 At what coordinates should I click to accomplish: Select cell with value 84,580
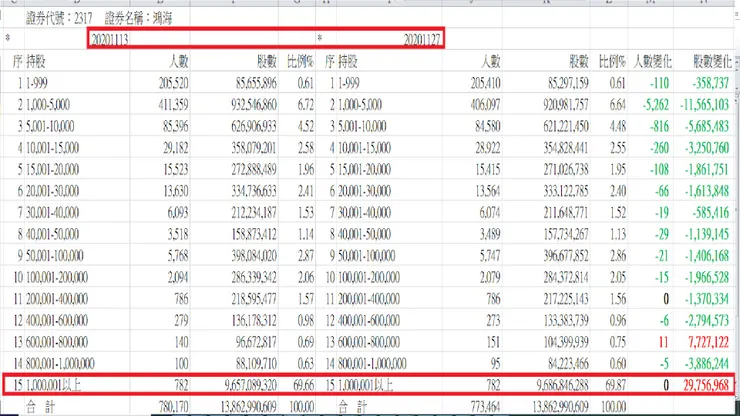pyautogui.click(x=488, y=127)
